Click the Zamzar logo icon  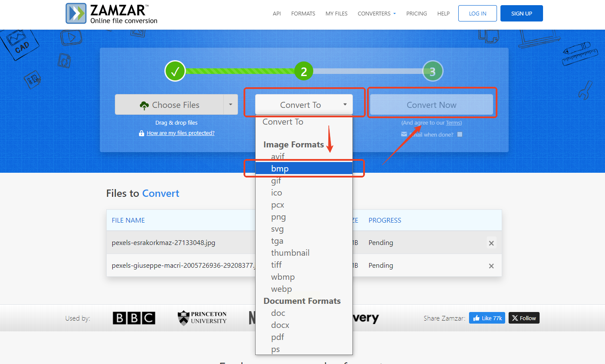pyautogui.click(x=76, y=13)
